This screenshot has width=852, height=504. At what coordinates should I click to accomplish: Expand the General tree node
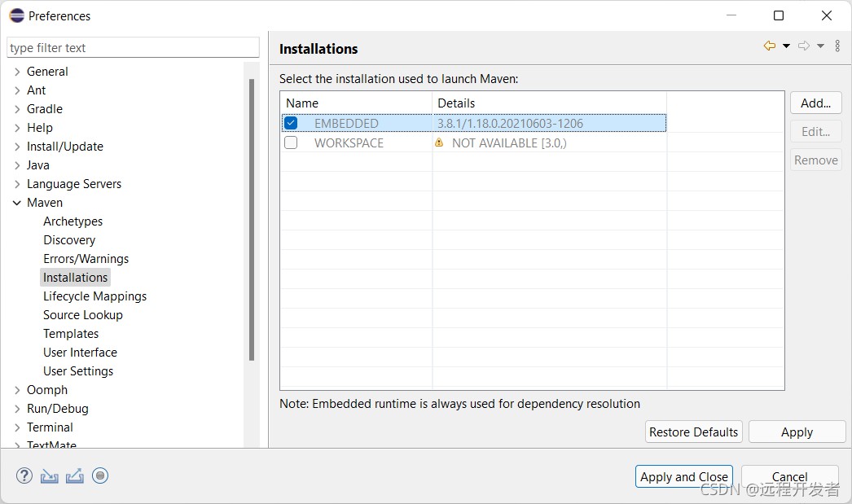17,72
